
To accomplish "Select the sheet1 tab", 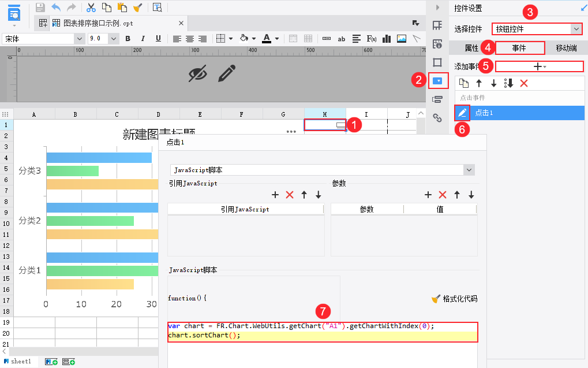I will click(18, 361).
